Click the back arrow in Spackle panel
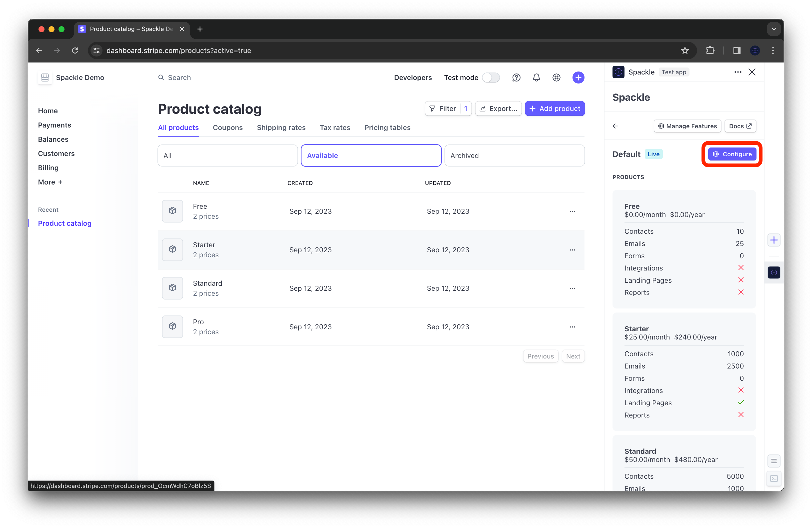Image resolution: width=812 pixels, height=528 pixels. click(615, 126)
